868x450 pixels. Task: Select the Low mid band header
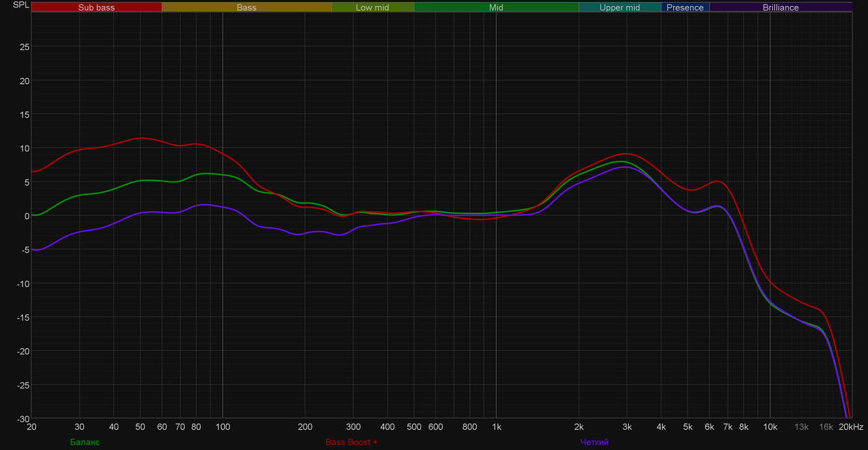click(373, 7)
